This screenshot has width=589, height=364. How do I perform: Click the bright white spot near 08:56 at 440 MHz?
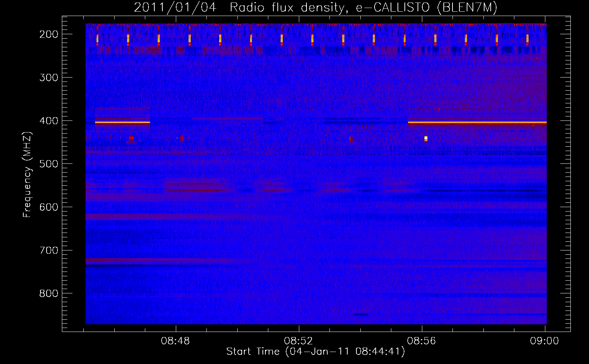[426, 138]
